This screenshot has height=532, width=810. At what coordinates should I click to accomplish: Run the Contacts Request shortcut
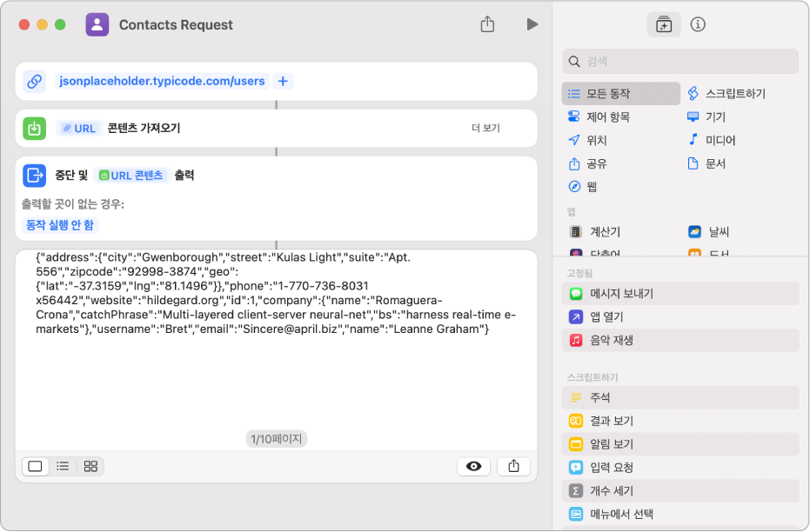(x=532, y=24)
